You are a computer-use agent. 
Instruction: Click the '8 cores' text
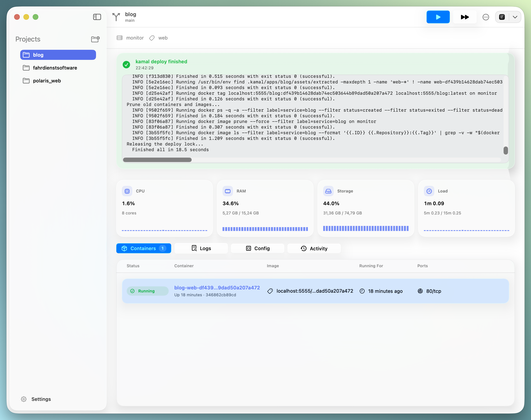[x=129, y=213]
